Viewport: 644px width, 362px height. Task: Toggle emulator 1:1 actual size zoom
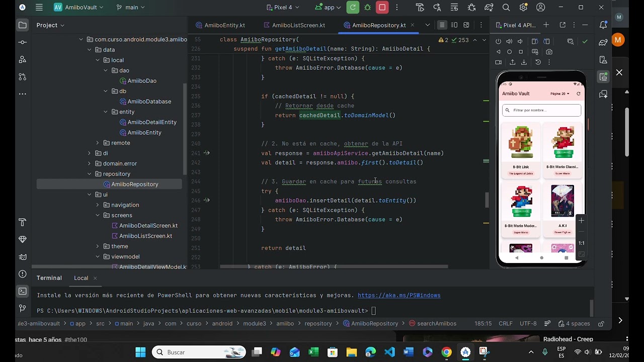coord(581,243)
